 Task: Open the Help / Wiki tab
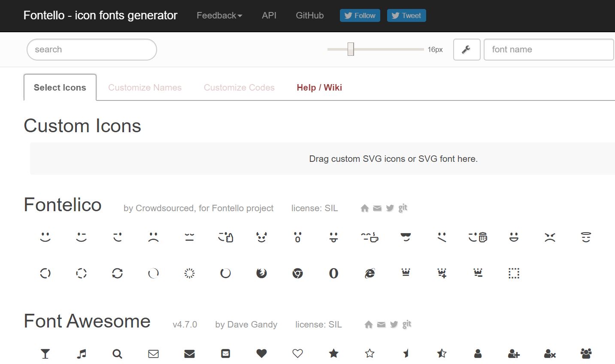319,88
